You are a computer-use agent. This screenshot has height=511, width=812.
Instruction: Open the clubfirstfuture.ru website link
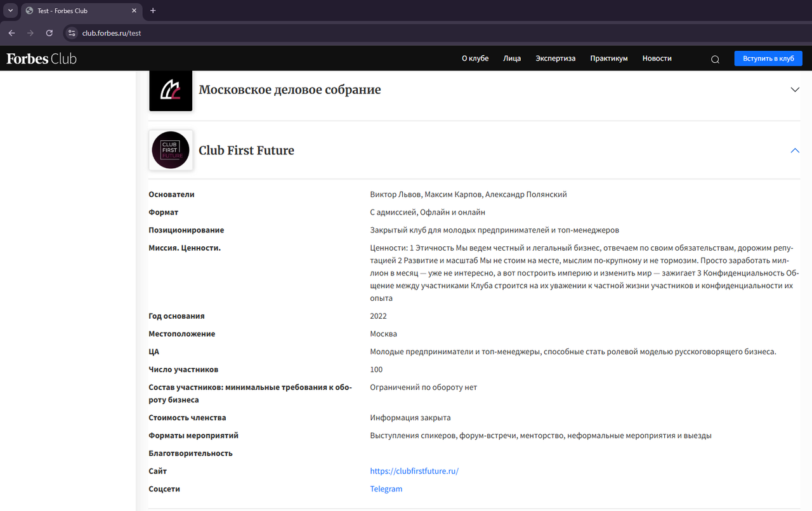(414, 471)
